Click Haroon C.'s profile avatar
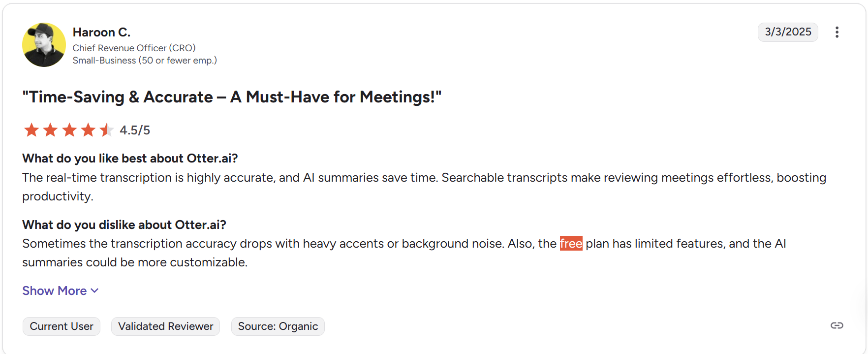This screenshot has height=354, width=868. point(44,45)
